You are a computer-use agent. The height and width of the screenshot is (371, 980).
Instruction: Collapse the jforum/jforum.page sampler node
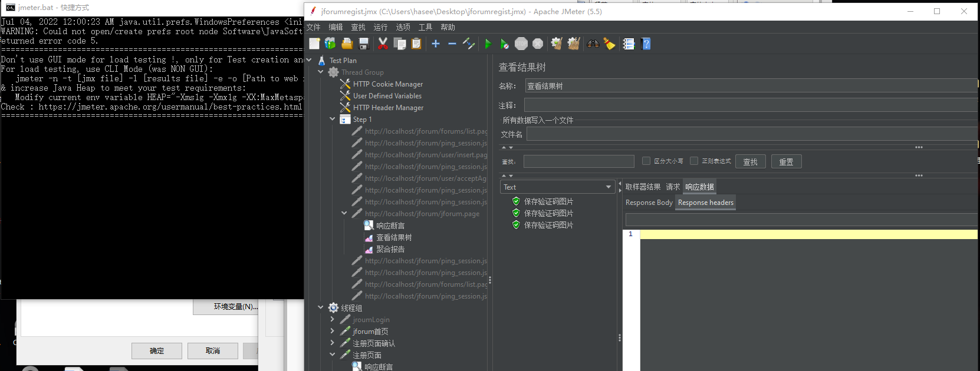[344, 213]
